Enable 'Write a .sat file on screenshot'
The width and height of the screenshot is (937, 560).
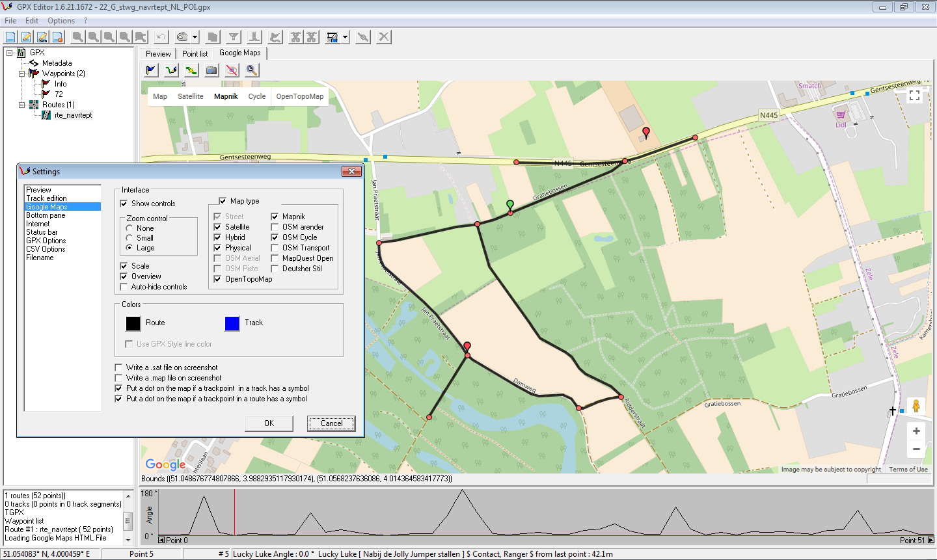118,367
